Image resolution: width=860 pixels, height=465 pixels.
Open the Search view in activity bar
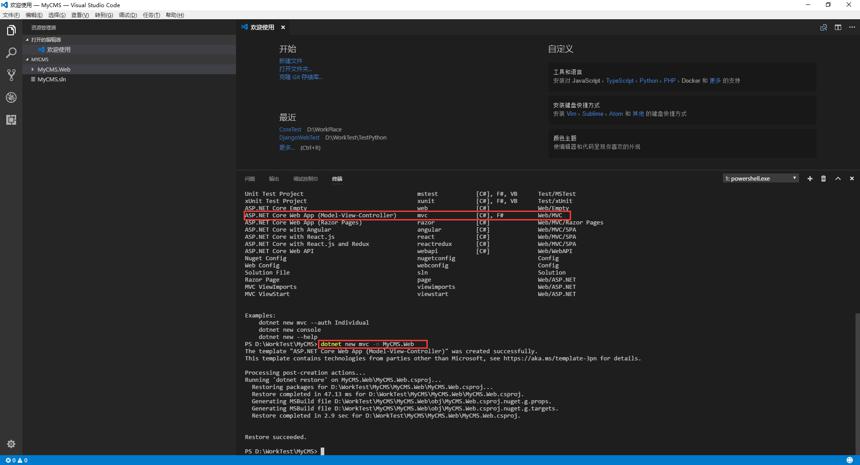pyautogui.click(x=11, y=53)
